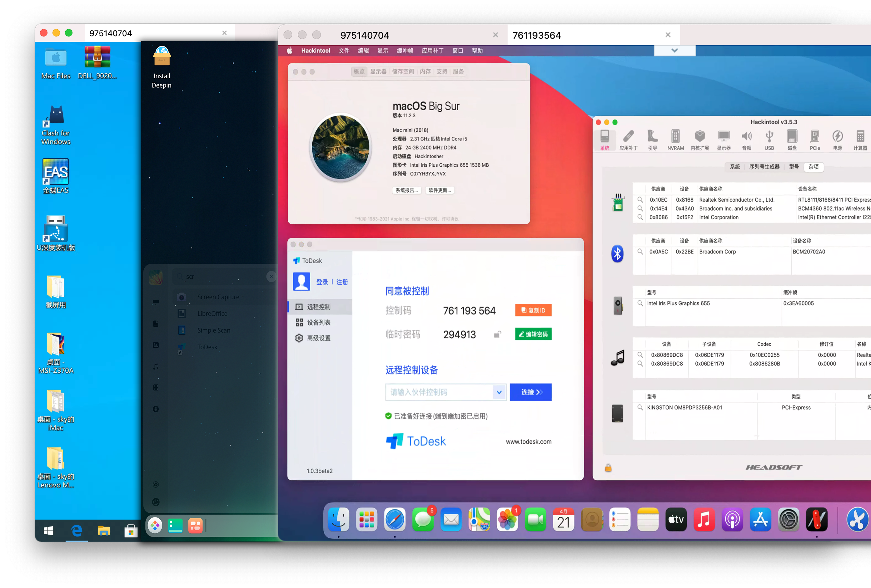The image size is (871, 588).
Task: Toggle the temporary password lock icon
Action: click(497, 334)
